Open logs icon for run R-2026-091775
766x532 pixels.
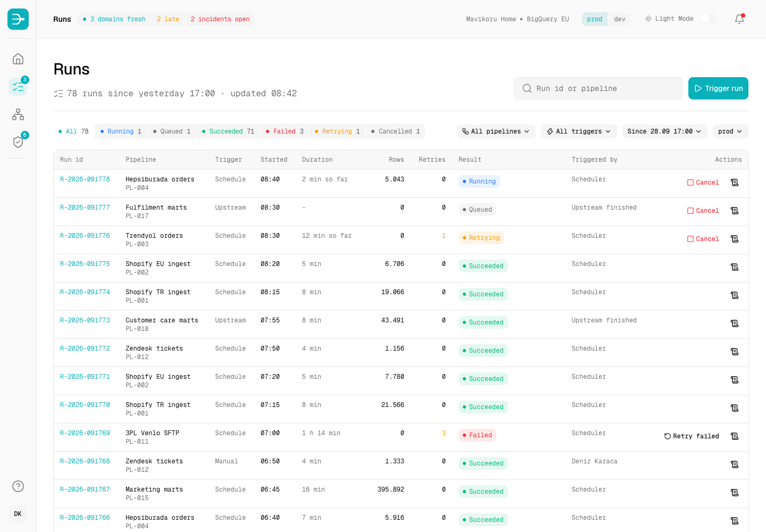tap(735, 267)
